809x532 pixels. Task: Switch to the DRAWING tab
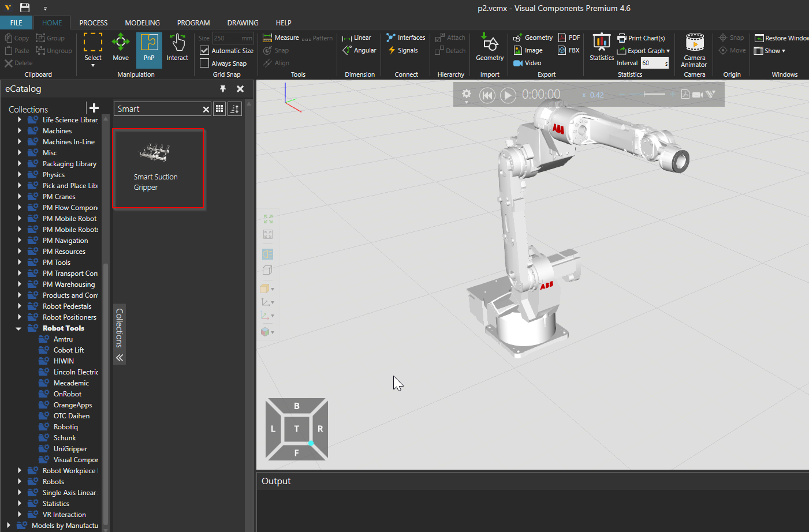[x=243, y=23]
